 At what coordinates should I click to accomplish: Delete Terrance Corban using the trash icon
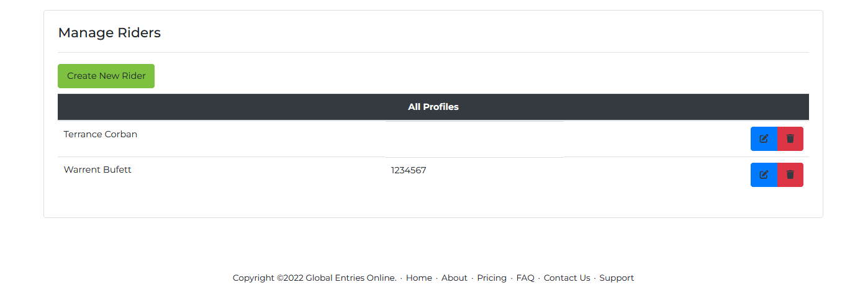(x=790, y=139)
